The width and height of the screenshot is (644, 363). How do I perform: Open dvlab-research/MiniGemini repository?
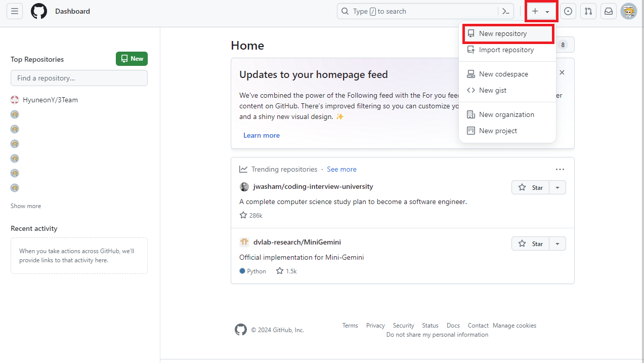point(297,242)
